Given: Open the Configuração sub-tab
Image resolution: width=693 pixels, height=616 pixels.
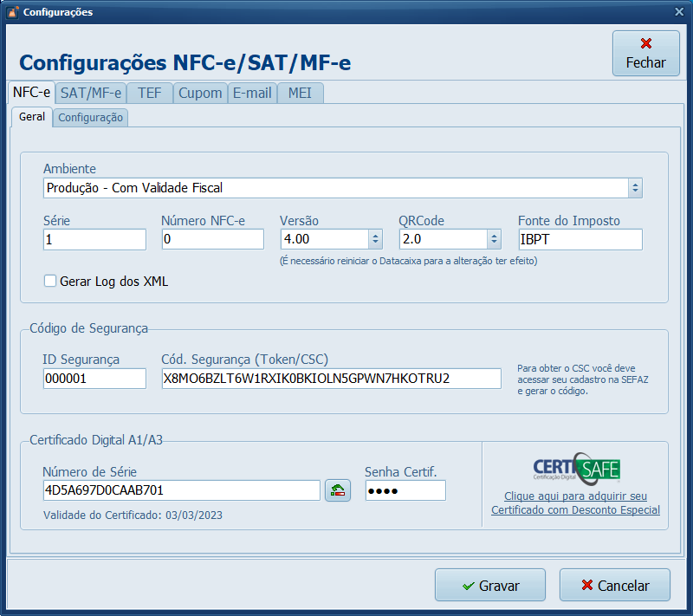Looking at the screenshot, I should pyautogui.click(x=89, y=117).
